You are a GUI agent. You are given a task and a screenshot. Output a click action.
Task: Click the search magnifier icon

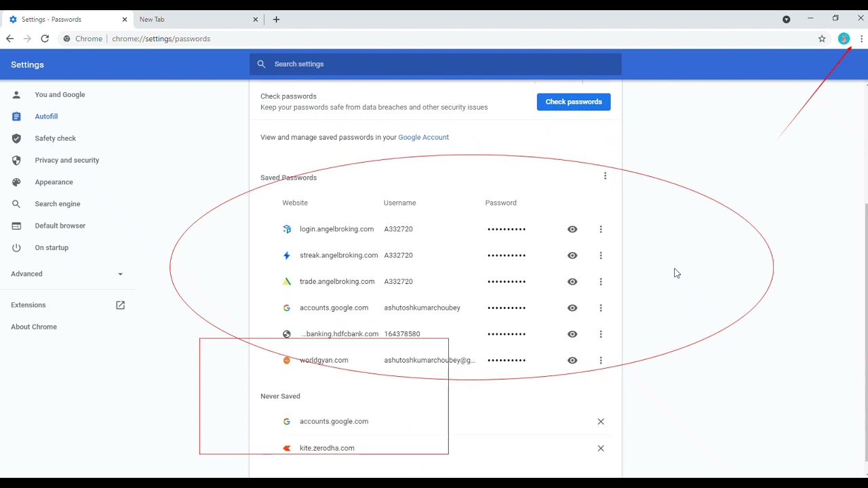[x=262, y=64]
